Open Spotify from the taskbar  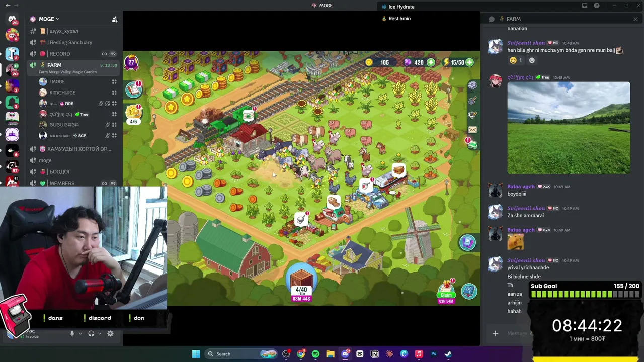(315, 354)
